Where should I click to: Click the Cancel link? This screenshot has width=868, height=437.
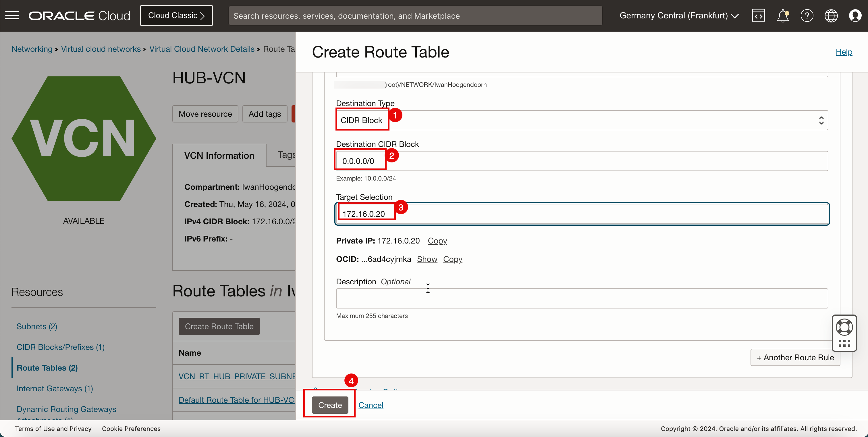click(371, 405)
